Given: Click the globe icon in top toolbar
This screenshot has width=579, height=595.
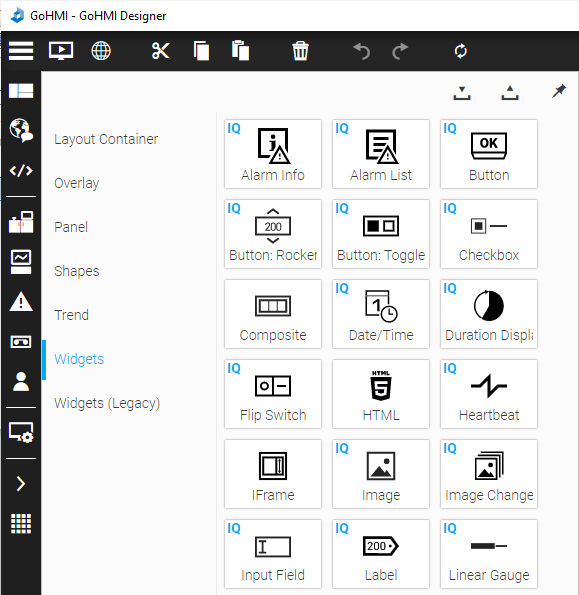Looking at the screenshot, I should click(x=101, y=50).
